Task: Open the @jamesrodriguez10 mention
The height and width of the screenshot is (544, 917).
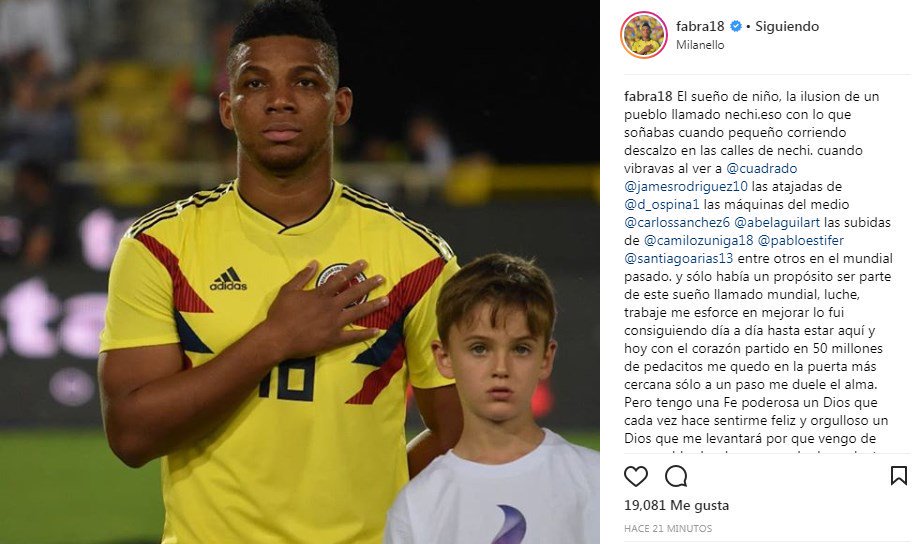Action: pyautogui.click(x=686, y=187)
